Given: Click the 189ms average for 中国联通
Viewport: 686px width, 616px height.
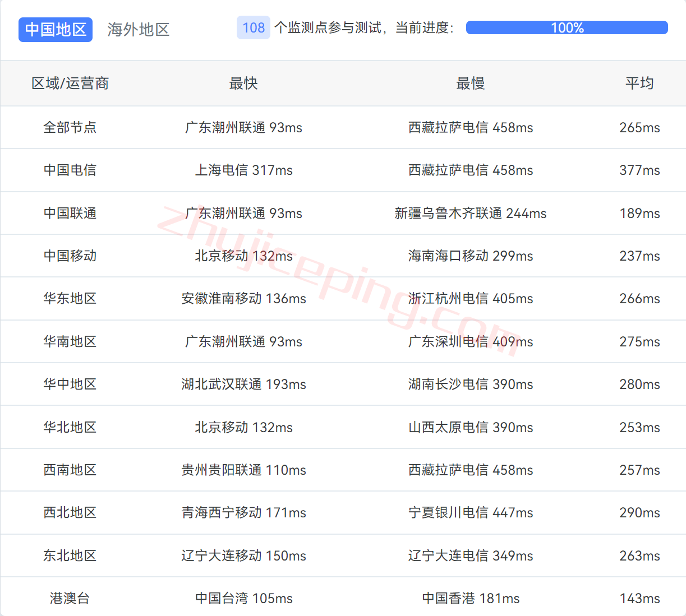Looking at the screenshot, I should pyautogui.click(x=639, y=213).
